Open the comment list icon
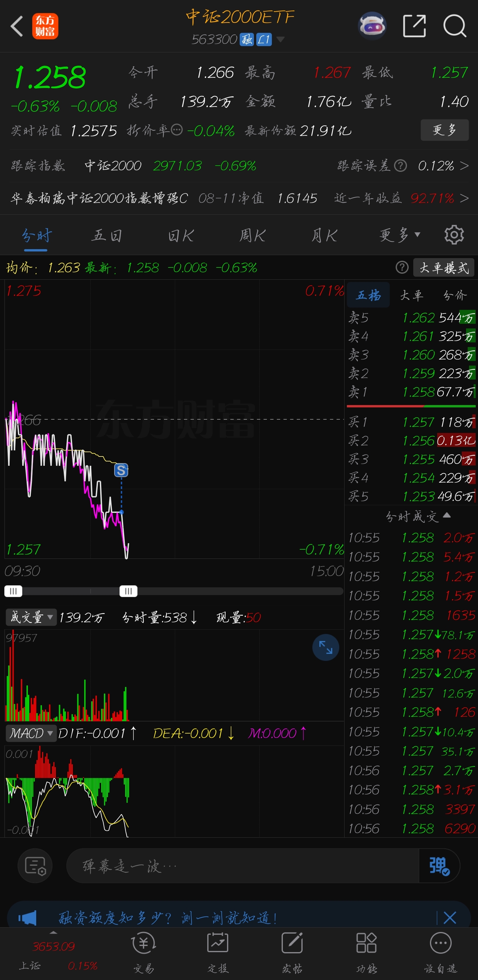Image resolution: width=478 pixels, height=980 pixels. 35,866
